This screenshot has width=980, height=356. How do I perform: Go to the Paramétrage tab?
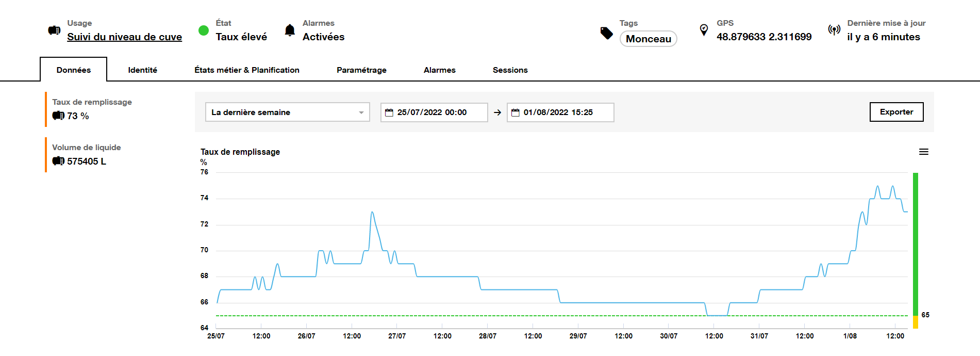point(361,70)
